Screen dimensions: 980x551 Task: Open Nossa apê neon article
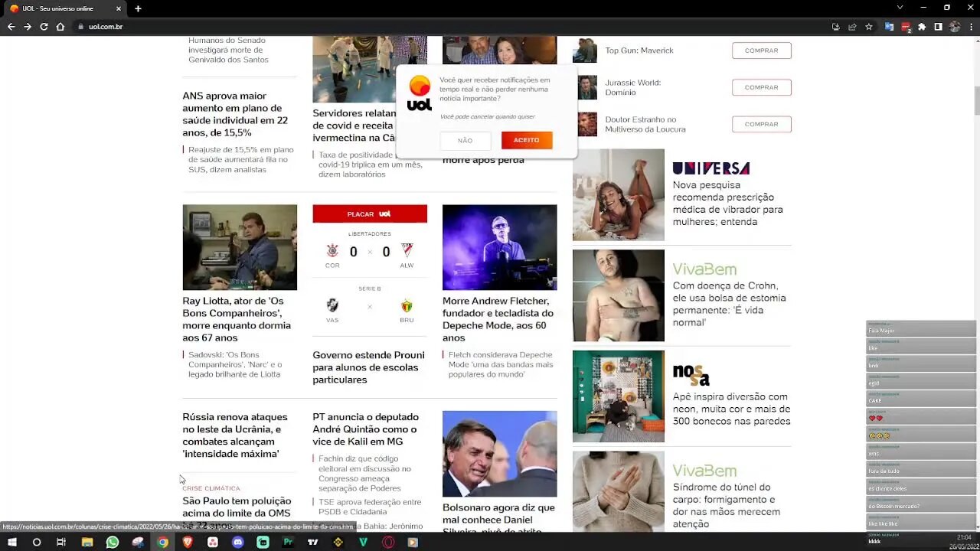click(731, 409)
